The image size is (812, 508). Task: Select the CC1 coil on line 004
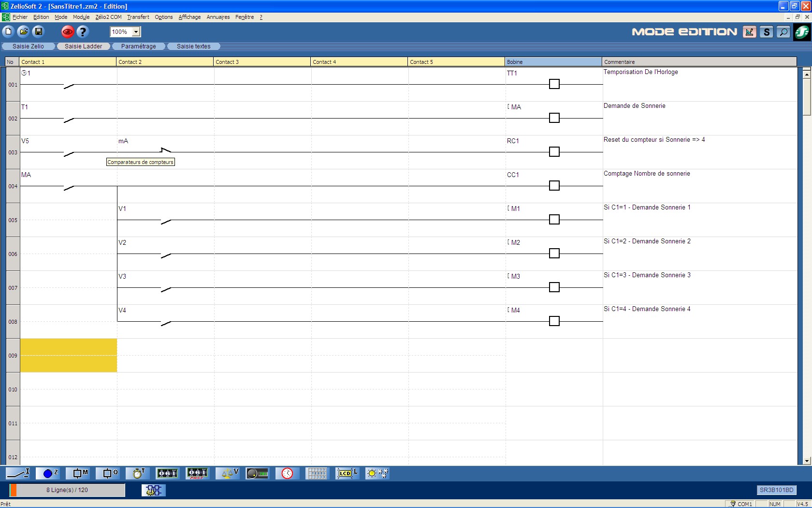[554, 186]
